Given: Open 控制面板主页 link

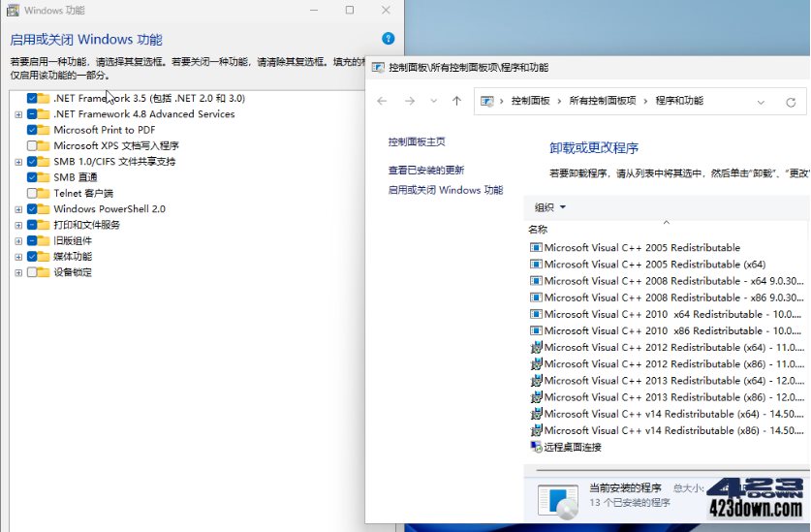Looking at the screenshot, I should click(x=417, y=141).
